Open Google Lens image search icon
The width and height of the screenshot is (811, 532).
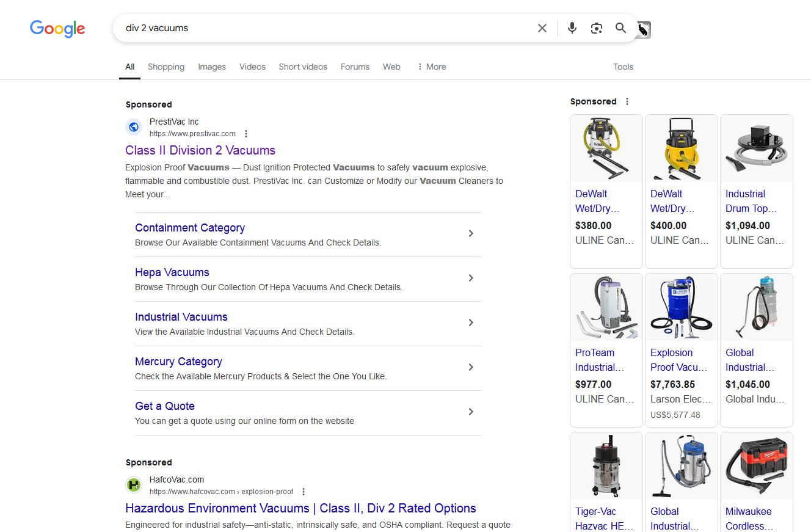(x=597, y=28)
